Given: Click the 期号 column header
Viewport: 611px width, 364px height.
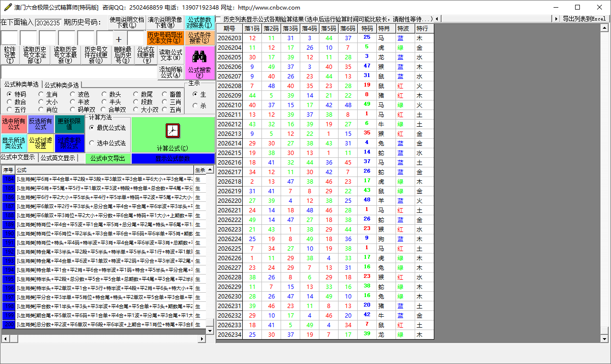Looking at the screenshot, I should click(229, 28).
